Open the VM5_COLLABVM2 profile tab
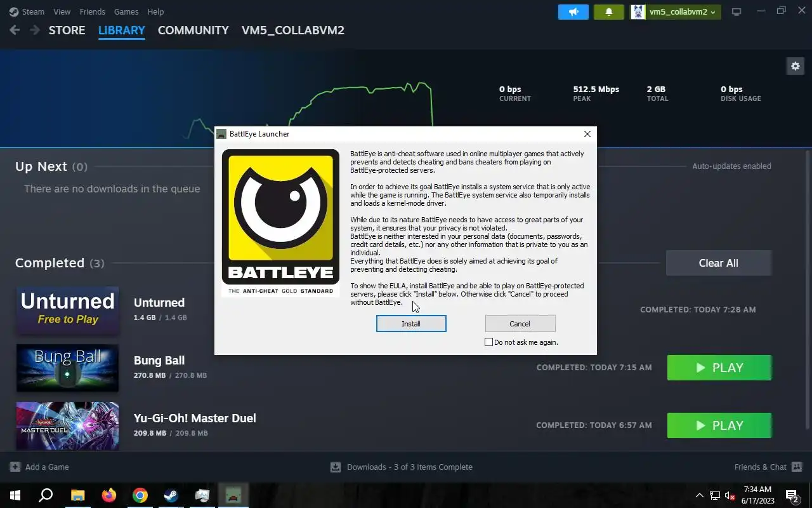This screenshot has height=508, width=812. click(293, 30)
